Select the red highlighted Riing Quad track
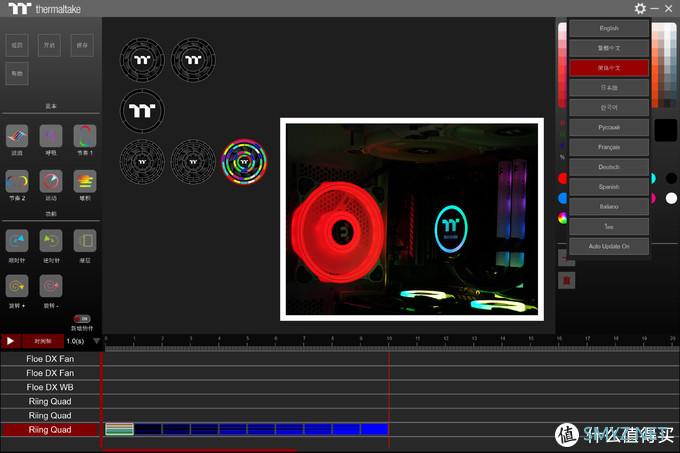 point(50,430)
